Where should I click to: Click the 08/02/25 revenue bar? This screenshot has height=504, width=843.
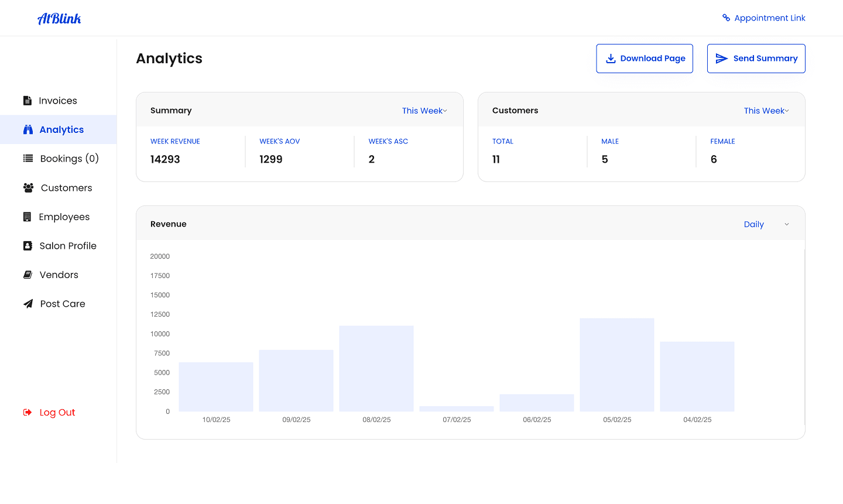pos(376,369)
